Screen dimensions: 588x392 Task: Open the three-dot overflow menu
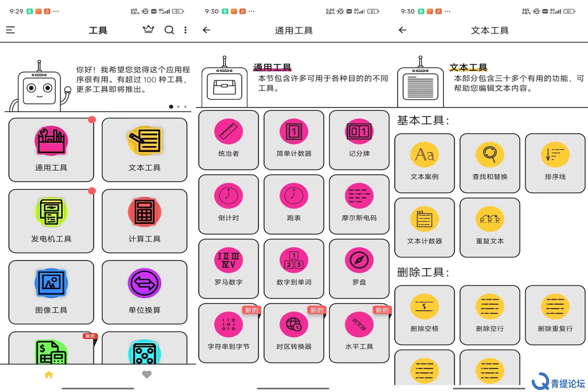coord(185,30)
